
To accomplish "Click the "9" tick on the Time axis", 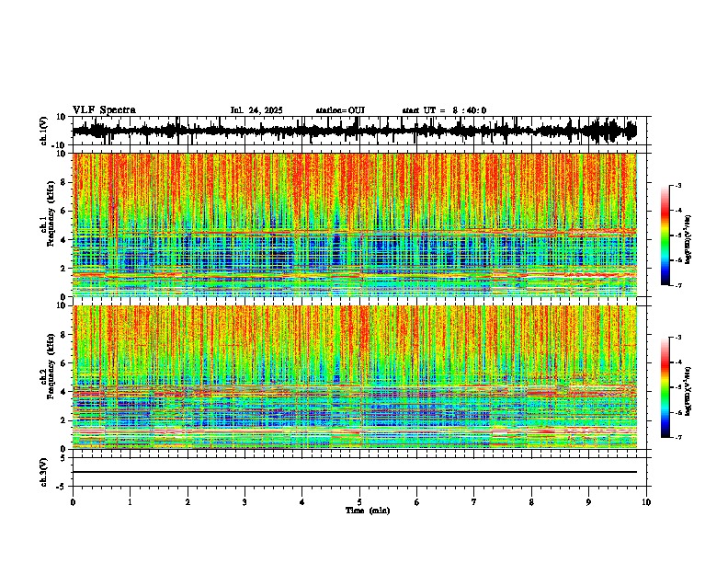I will [588, 502].
